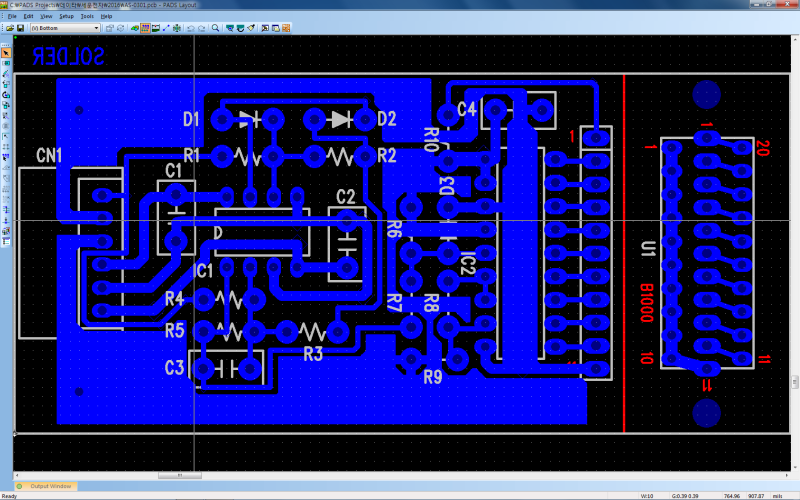This screenshot has width=800, height=500.
Task: Click the Open file folder icon
Action: (x=10, y=28)
